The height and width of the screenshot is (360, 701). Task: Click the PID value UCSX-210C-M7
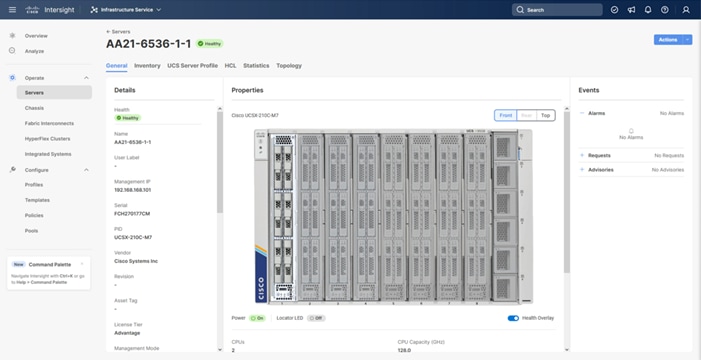click(133, 237)
